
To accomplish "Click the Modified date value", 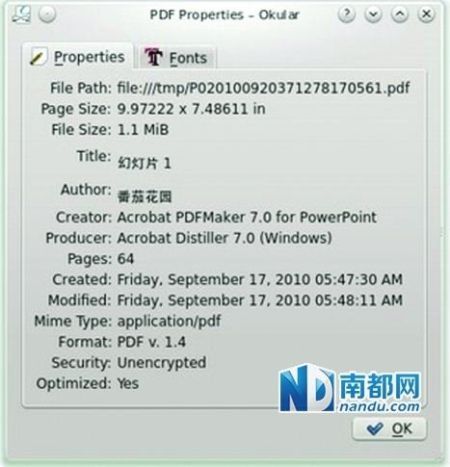I will pyautogui.click(x=260, y=300).
